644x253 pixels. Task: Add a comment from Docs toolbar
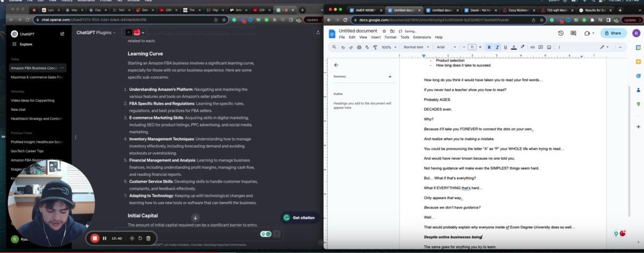(540, 47)
